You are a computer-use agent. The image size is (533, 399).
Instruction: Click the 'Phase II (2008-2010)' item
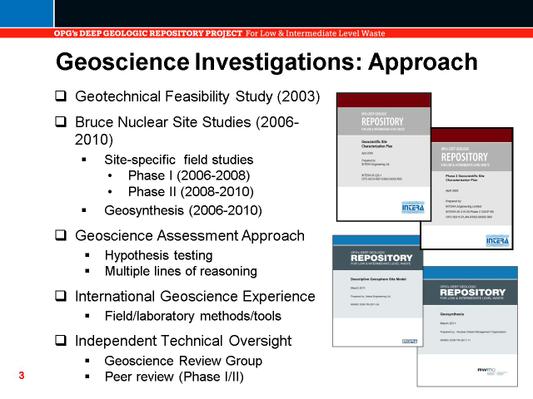coord(191,192)
